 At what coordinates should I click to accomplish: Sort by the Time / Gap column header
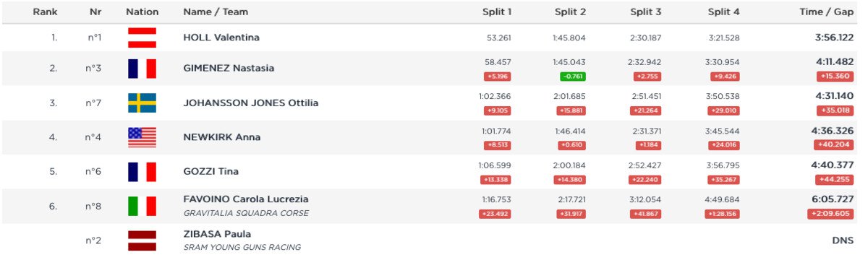pyautogui.click(x=827, y=12)
